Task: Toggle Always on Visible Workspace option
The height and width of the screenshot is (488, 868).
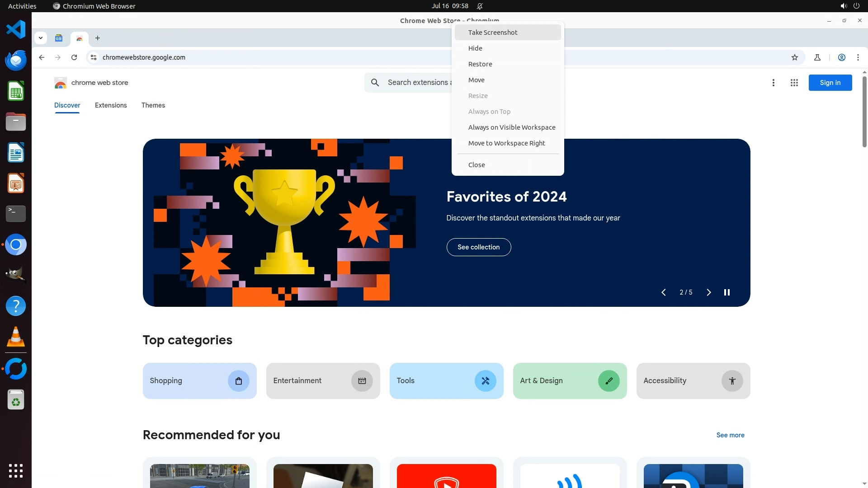Action: [x=511, y=127]
